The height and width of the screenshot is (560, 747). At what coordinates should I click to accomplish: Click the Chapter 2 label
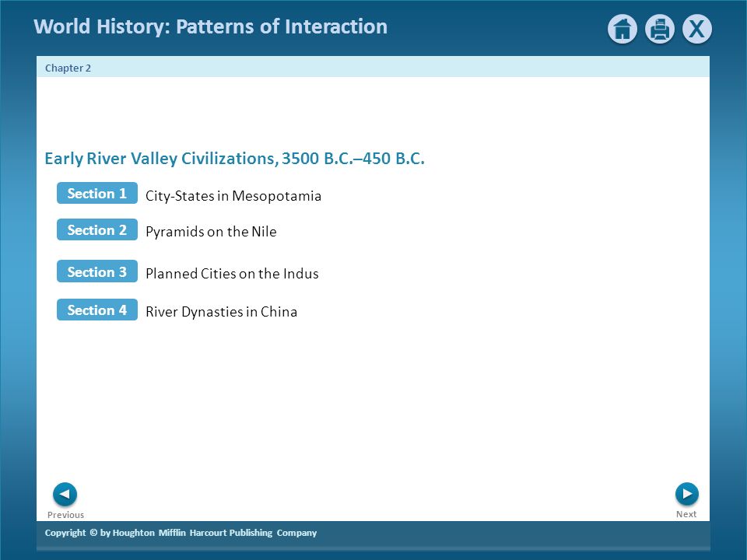68,68
